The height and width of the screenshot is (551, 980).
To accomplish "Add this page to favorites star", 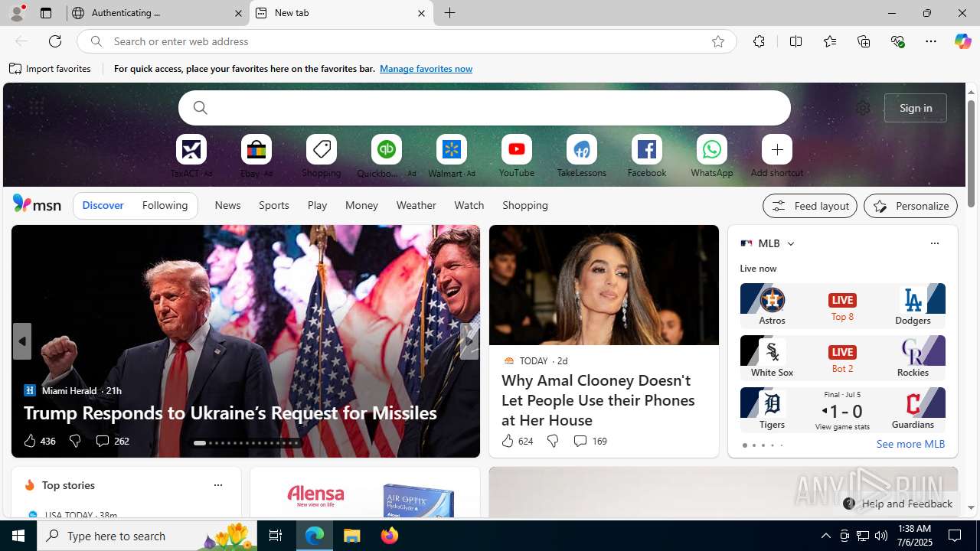I will (x=717, y=41).
